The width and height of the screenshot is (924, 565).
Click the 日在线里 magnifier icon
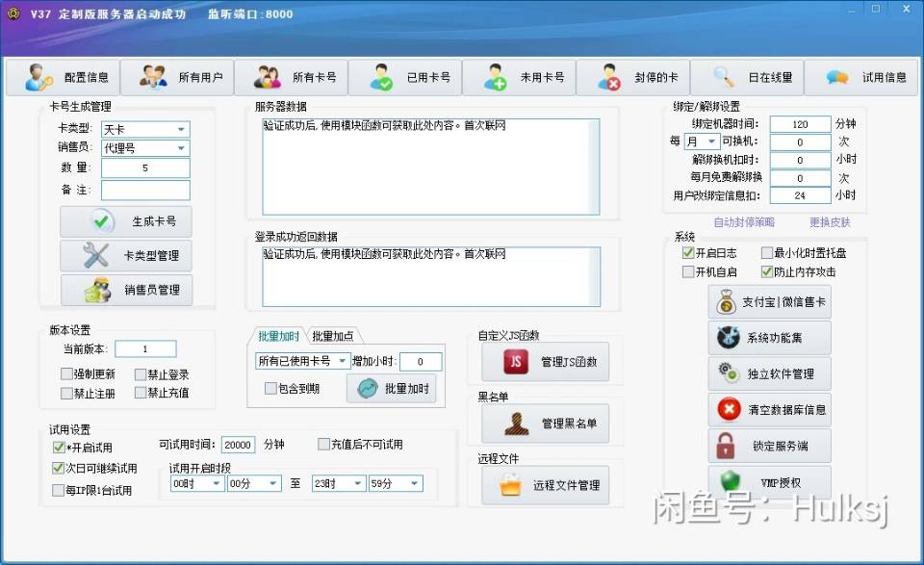click(x=724, y=77)
